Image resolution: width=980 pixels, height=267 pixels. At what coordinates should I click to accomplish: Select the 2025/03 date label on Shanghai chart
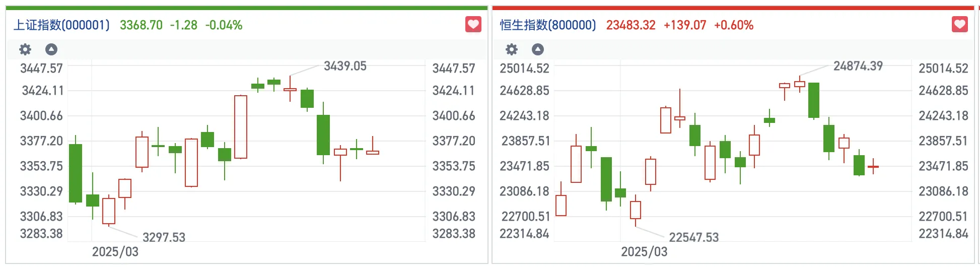[115, 252]
